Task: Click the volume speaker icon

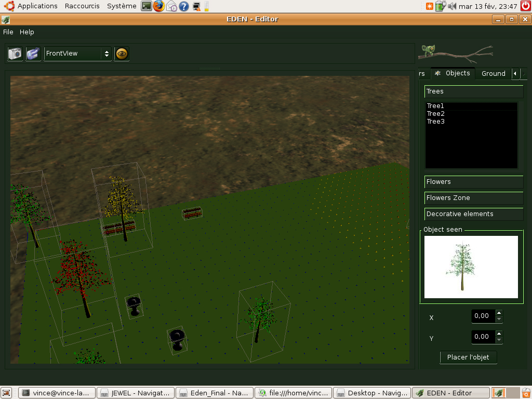Action: click(452, 6)
